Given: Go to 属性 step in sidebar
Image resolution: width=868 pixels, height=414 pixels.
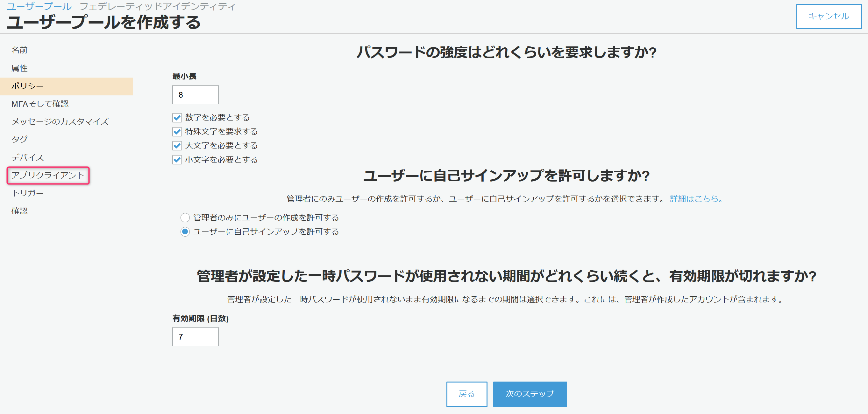Looking at the screenshot, I should [19, 68].
